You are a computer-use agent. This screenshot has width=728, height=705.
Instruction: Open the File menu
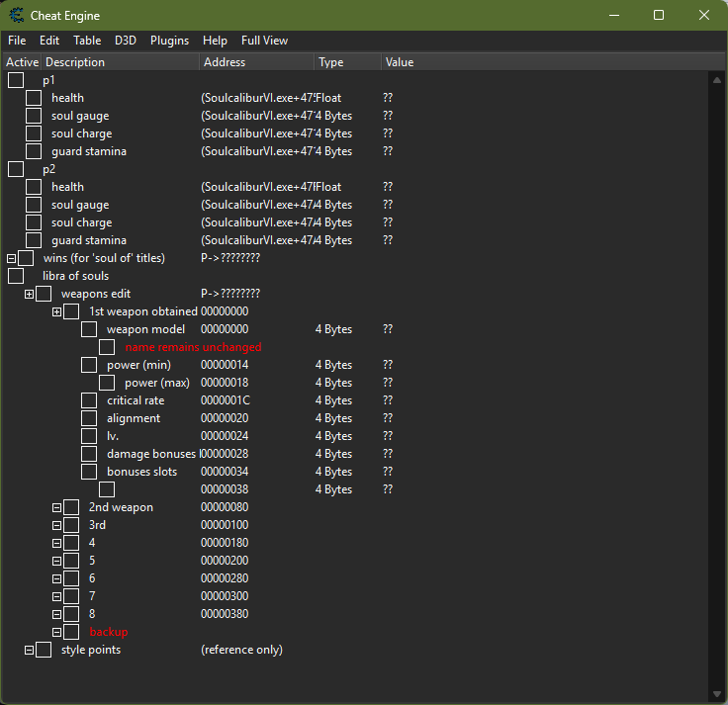tap(17, 41)
